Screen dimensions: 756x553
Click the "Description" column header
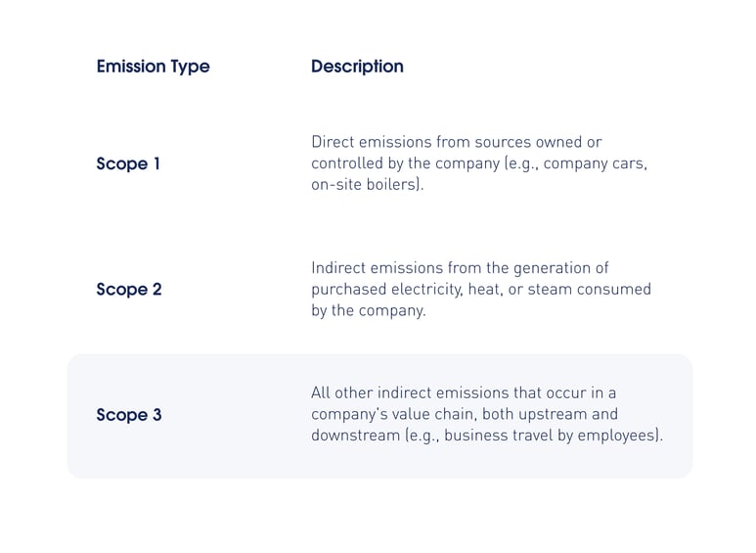pyautogui.click(x=357, y=67)
